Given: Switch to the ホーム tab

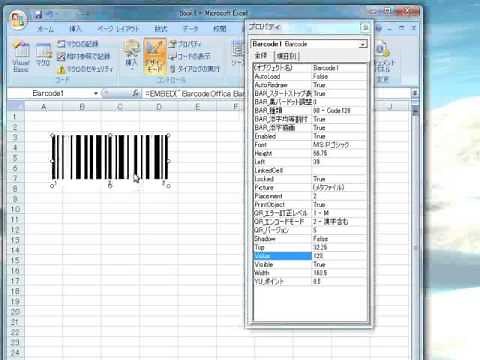Looking at the screenshot, I should pyautogui.click(x=45, y=29).
